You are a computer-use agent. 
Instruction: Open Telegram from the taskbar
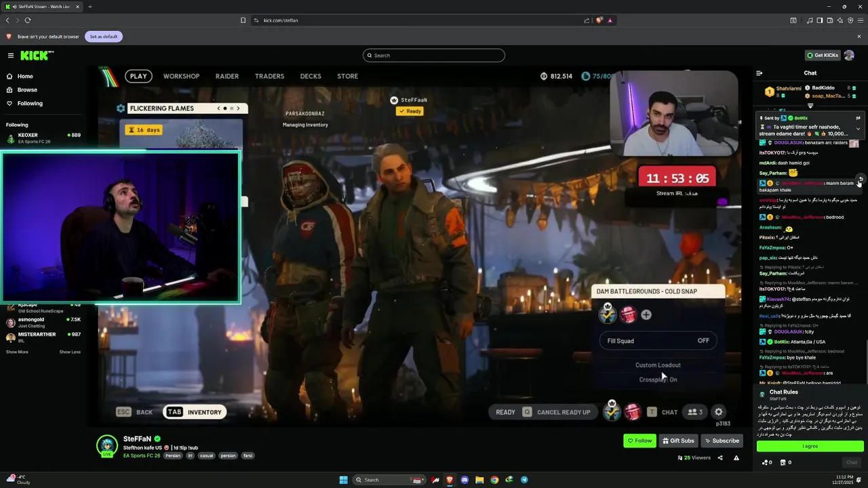pos(524,480)
